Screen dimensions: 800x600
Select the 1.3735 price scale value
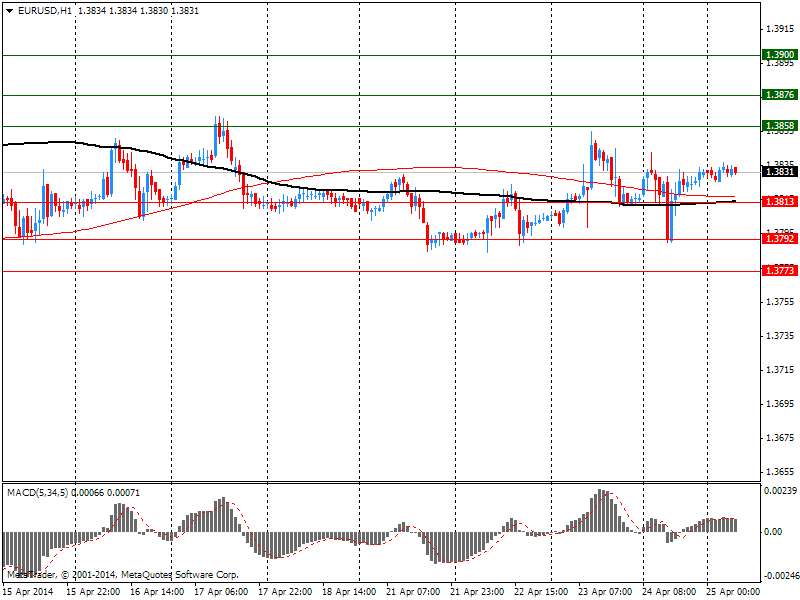[780, 336]
